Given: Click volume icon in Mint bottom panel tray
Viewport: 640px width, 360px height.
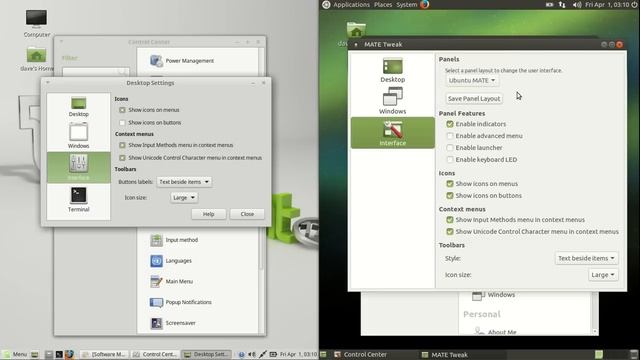Looking at the screenshot, I should pyautogui.click(x=252, y=354).
